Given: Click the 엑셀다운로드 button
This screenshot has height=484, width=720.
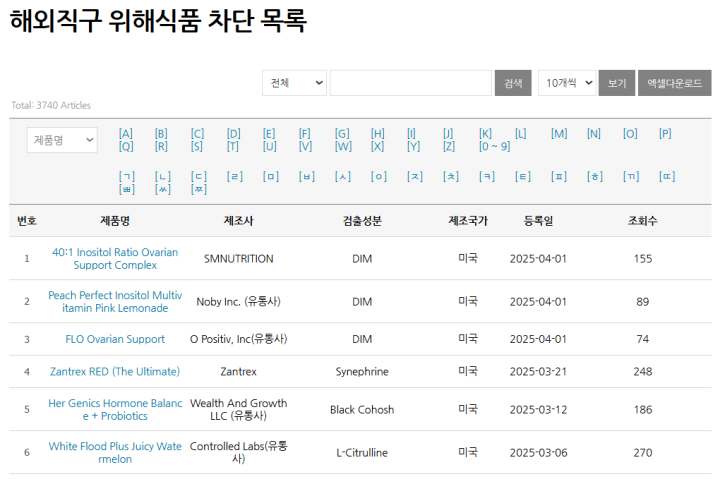Looking at the screenshot, I should [675, 83].
